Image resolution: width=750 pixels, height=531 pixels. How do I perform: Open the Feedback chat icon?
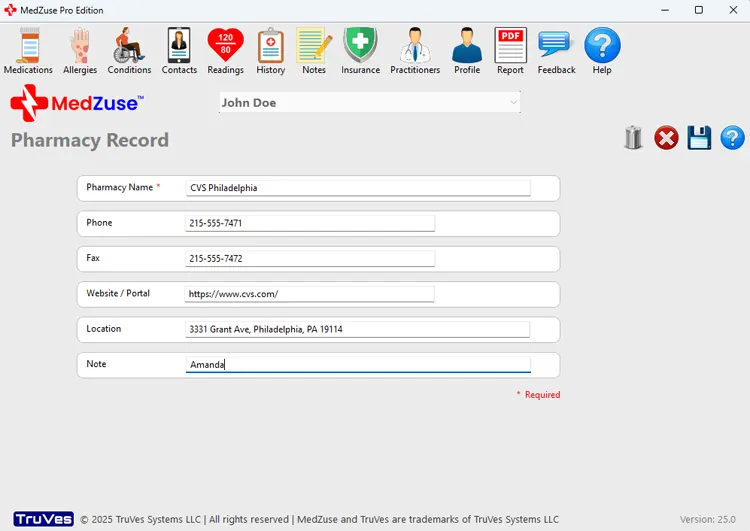coord(556,50)
